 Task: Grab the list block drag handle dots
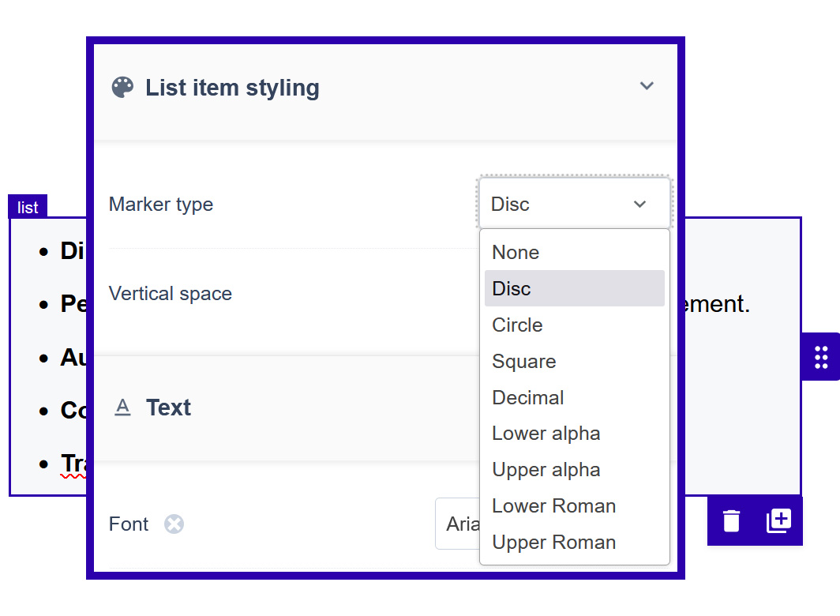[821, 357]
